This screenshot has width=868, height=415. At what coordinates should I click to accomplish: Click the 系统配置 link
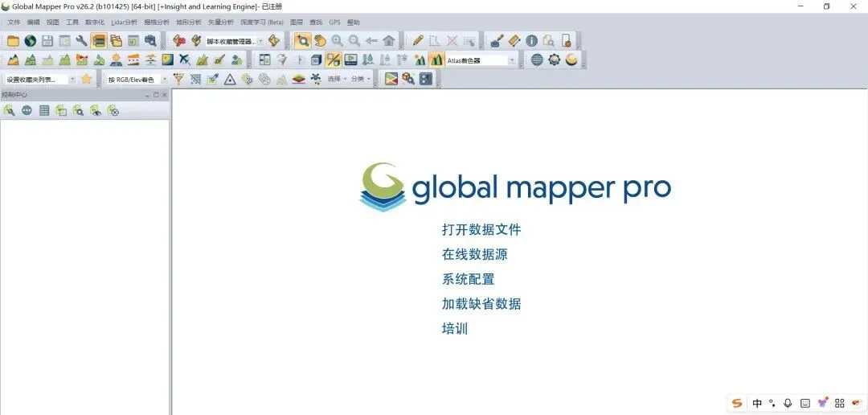coord(468,279)
